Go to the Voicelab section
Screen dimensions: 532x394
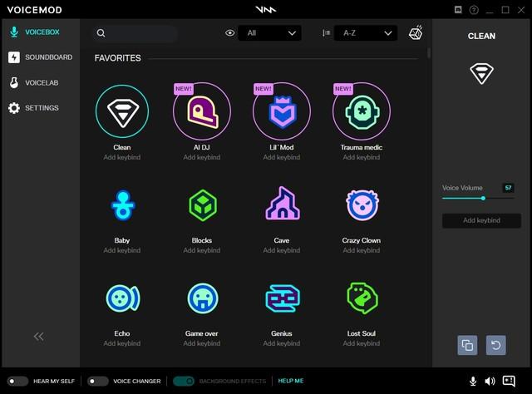tap(41, 83)
